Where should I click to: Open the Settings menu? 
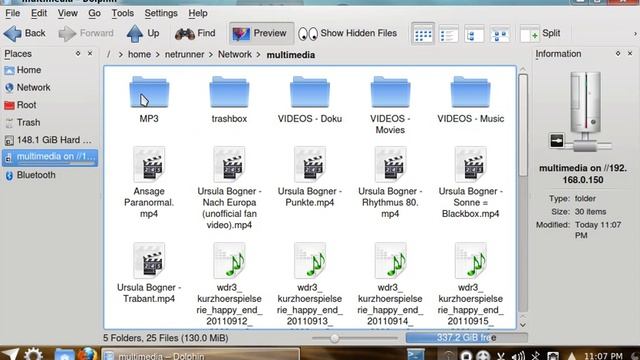[161, 13]
